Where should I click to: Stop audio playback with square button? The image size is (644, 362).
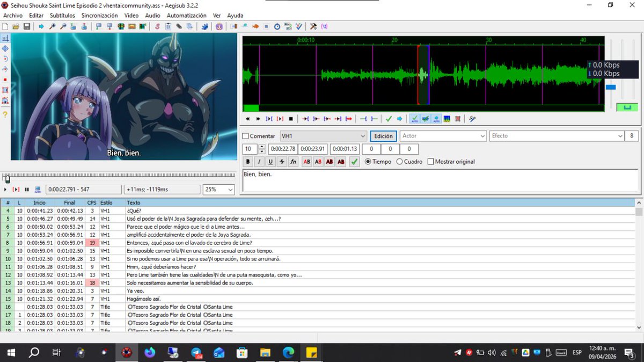click(x=291, y=119)
